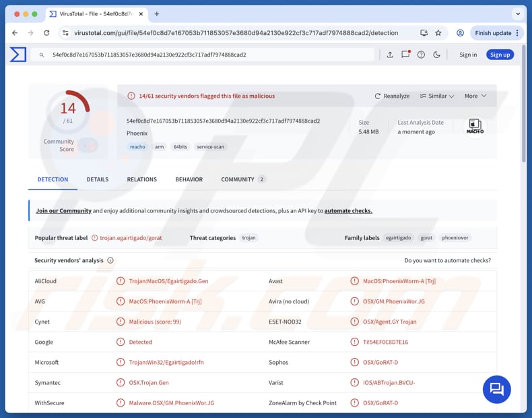
Task: Click the 64bits tag
Action: pos(180,147)
